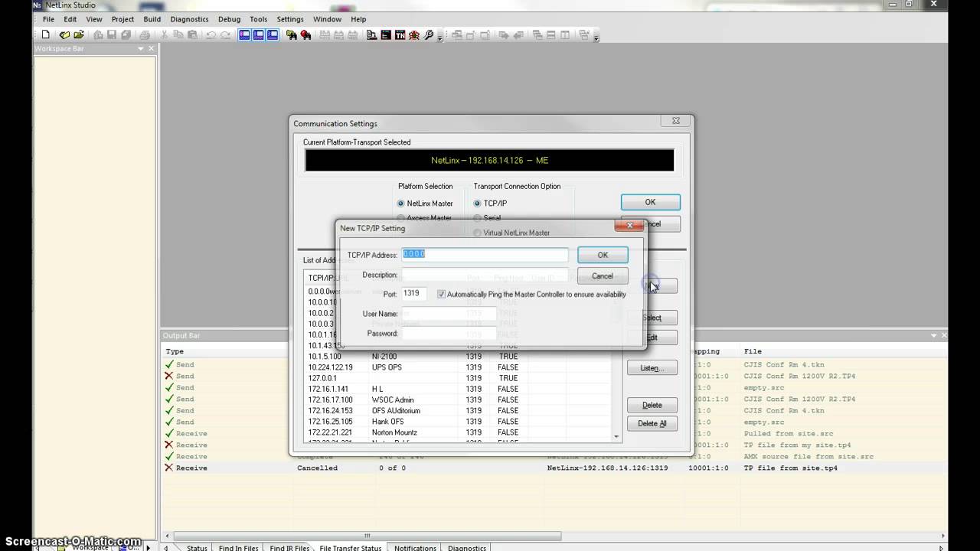Screen dimensions: 980x551
Task: Open the File menu
Action: 48,19
